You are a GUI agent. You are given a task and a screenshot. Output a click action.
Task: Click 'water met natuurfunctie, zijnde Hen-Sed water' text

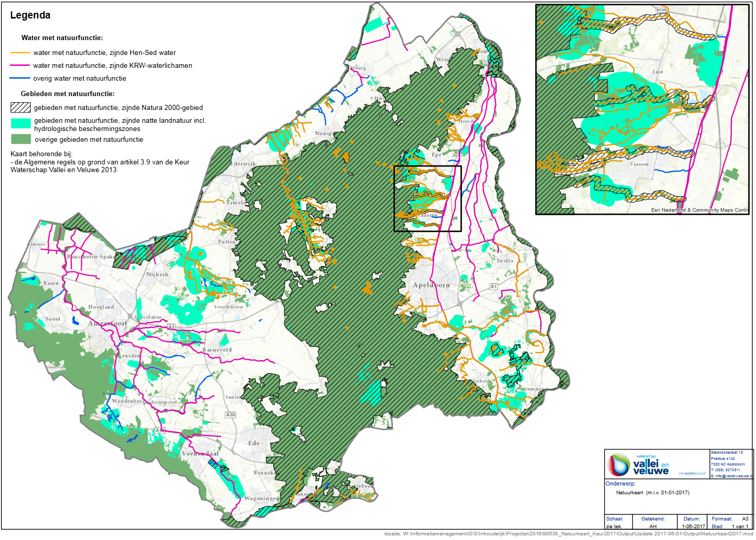[x=105, y=53]
